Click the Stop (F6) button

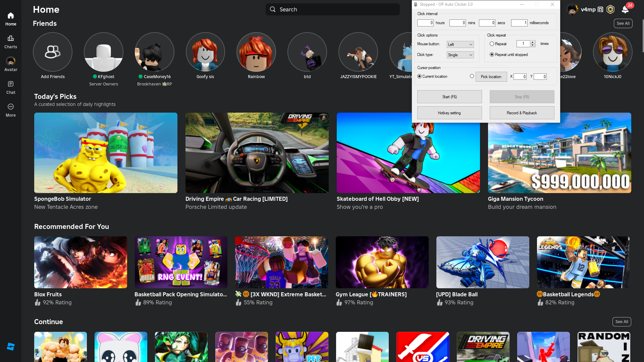522,97
